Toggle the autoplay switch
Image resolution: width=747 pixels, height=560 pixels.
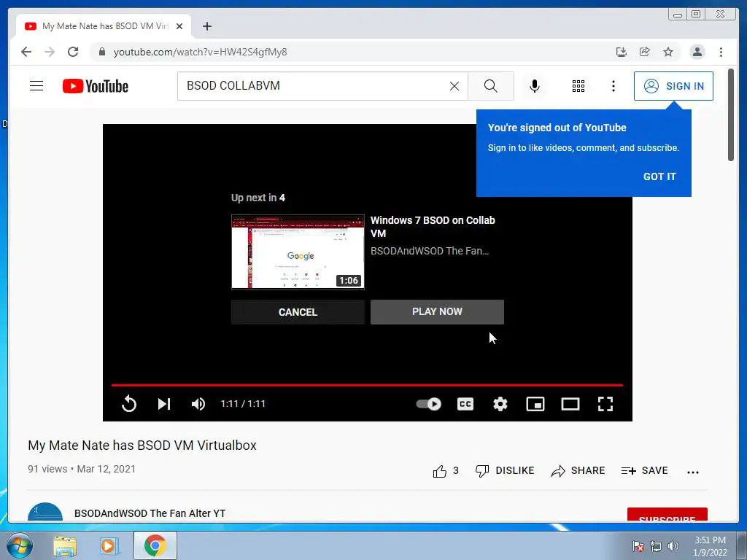click(428, 404)
